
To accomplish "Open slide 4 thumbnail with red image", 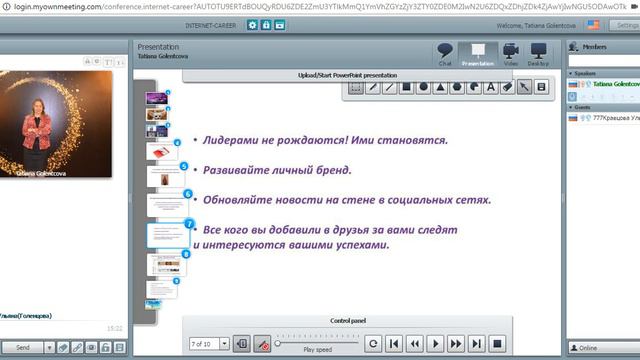I will 162,152.
